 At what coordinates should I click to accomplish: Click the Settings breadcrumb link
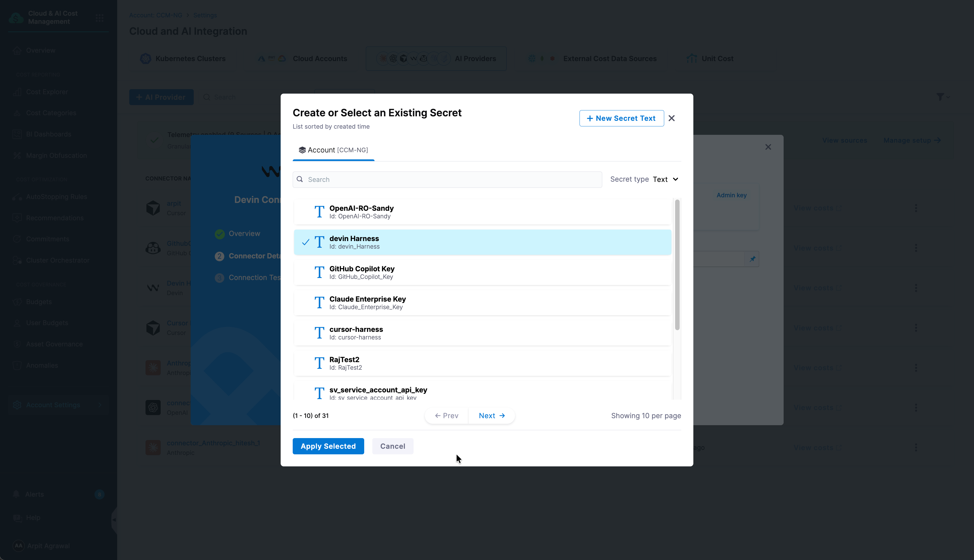[205, 15]
